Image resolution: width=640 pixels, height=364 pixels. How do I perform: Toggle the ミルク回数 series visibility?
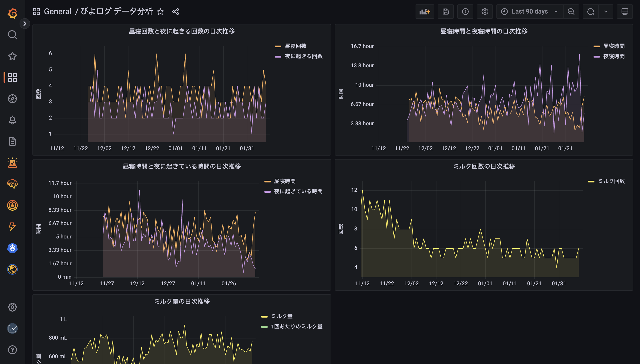[612, 181]
